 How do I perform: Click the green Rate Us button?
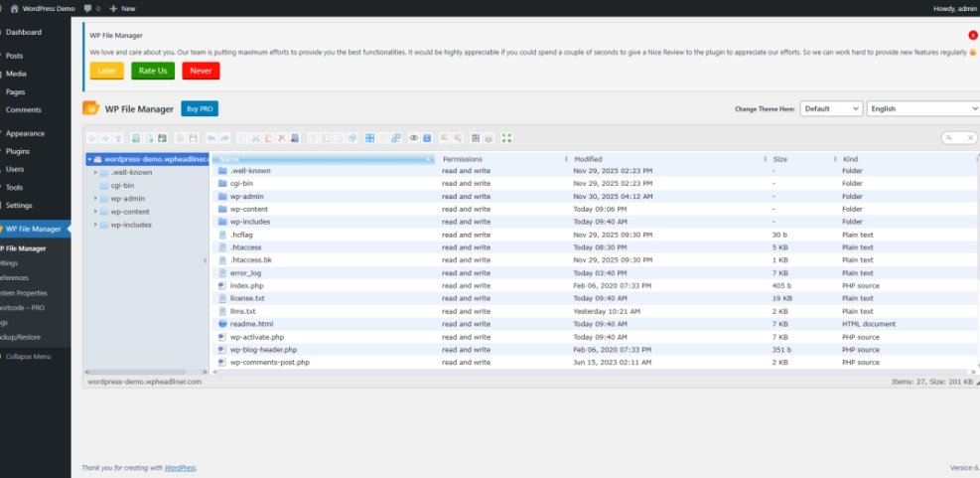pos(153,71)
